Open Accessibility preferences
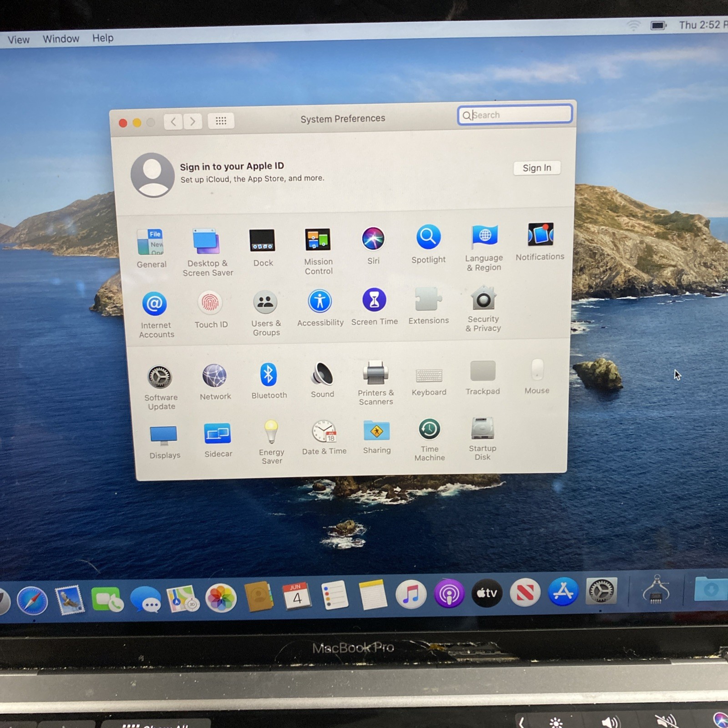This screenshot has height=728, width=728. point(320,301)
